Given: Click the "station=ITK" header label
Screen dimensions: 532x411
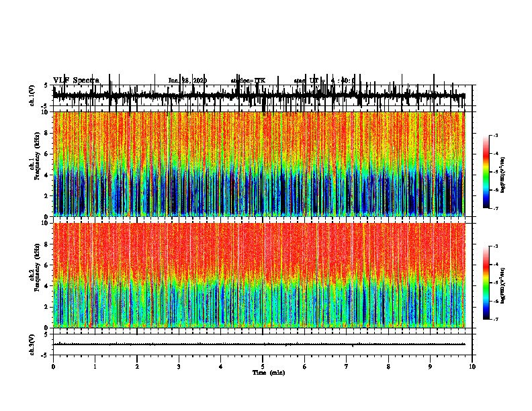Looking at the screenshot, I should (248, 81).
